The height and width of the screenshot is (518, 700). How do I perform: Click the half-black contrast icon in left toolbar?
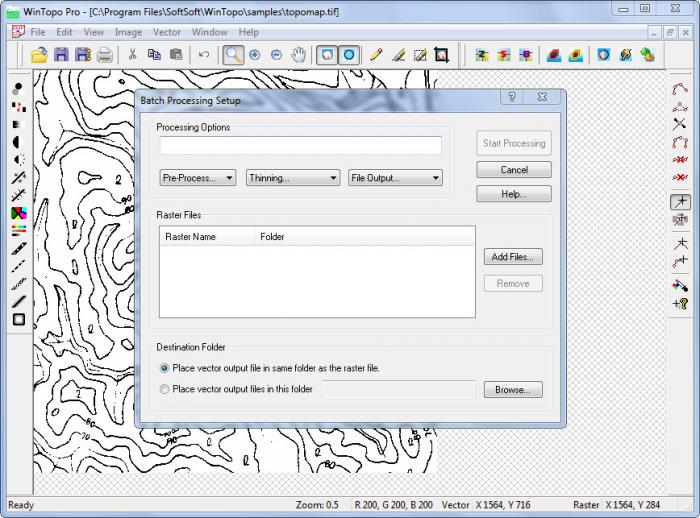pos(18,142)
